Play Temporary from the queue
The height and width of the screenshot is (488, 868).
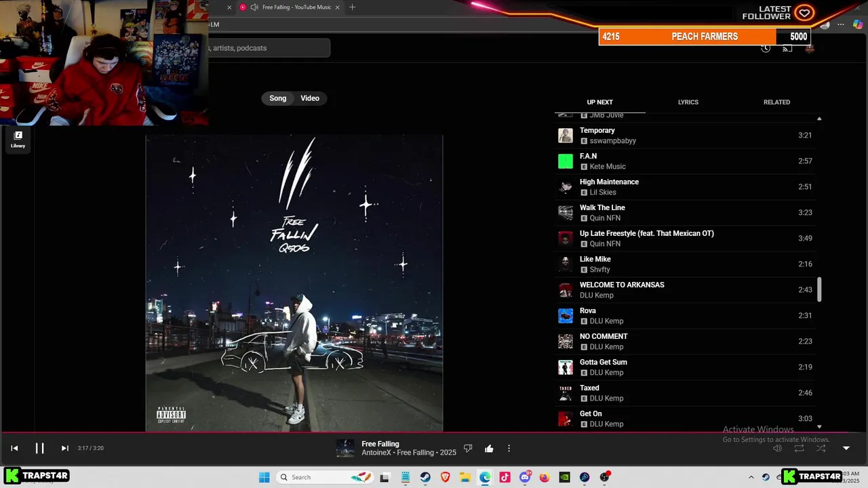[x=686, y=136]
